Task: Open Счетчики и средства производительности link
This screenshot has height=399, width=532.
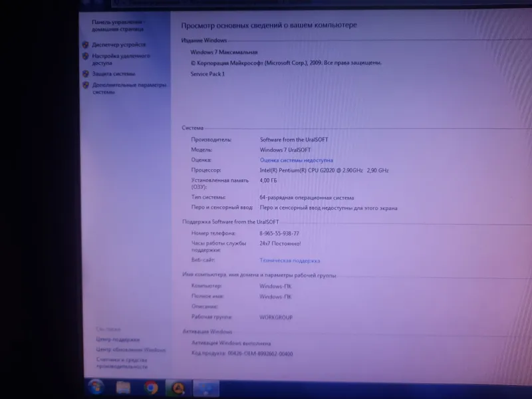Action: coord(122,363)
